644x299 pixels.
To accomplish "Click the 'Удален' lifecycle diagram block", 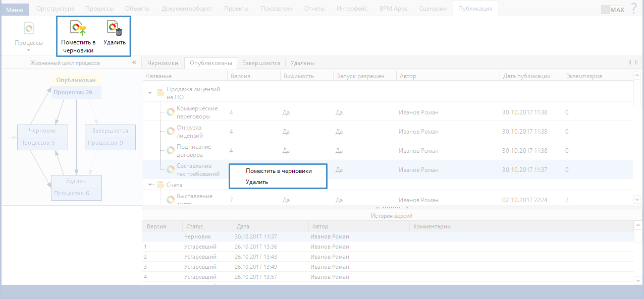I will click(76, 188).
